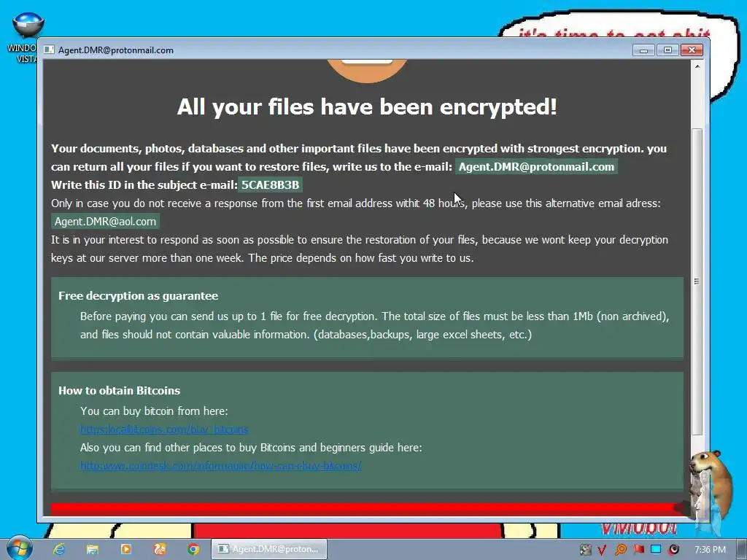Click the Agent.DMR@protonmail.com highlighted email address
The width and height of the screenshot is (747, 560).
536,167
